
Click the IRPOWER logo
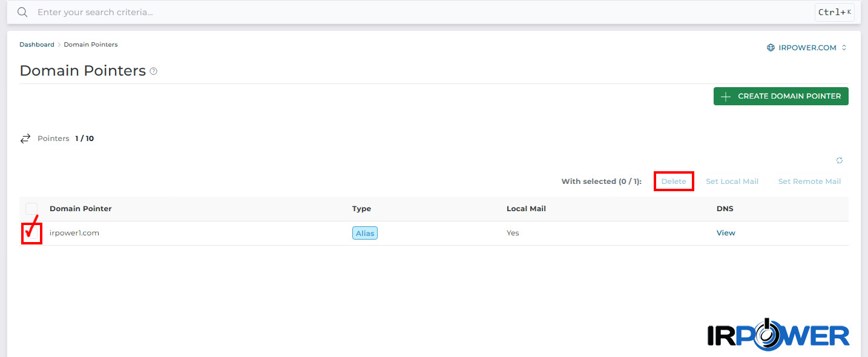(778, 333)
